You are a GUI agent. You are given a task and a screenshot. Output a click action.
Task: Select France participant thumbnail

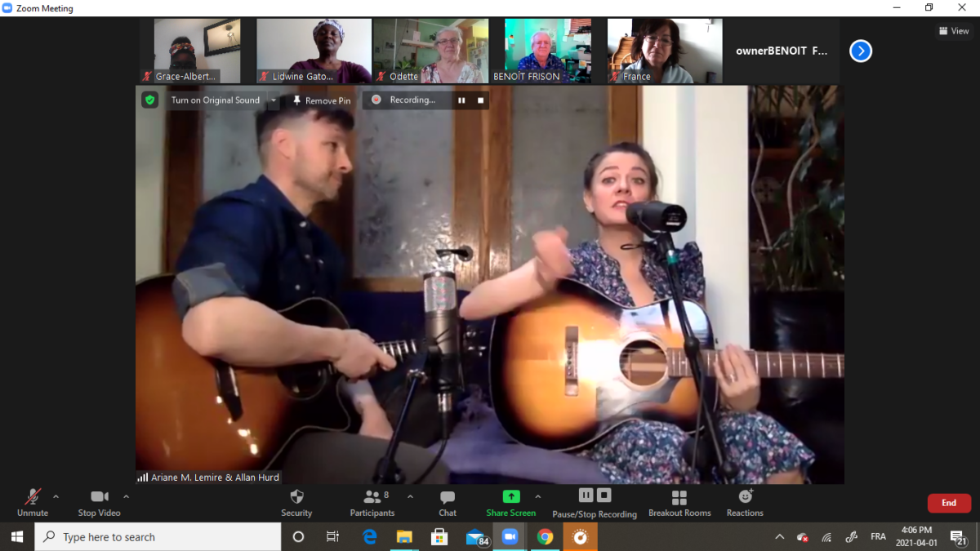click(x=665, y=51)
